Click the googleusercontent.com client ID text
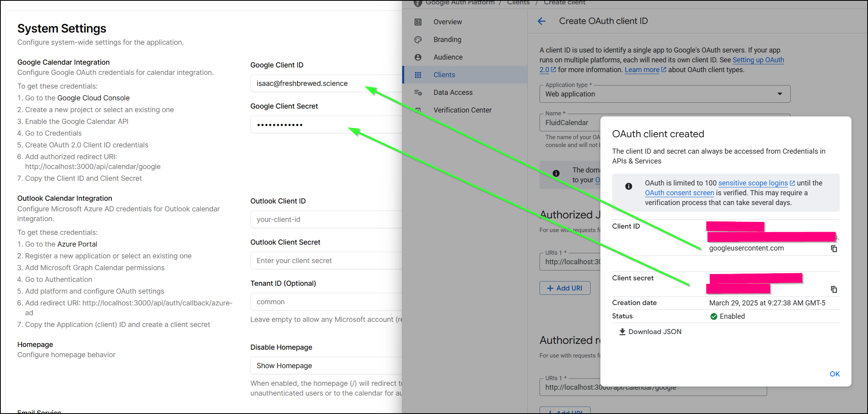868x414 pixels. 746,248
